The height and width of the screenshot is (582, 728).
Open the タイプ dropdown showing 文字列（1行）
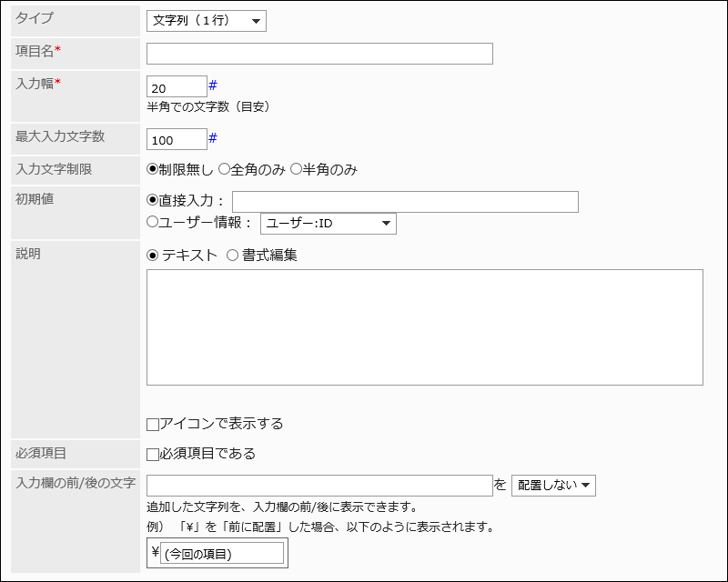pyautogui.click(x=207, y=21)
